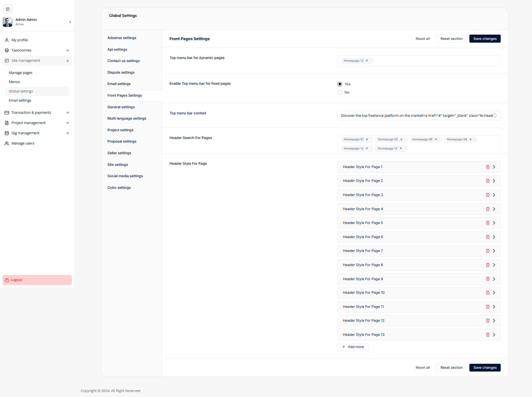Open Multi language settings tab
This screenshot has width=532, height=397.
(127, 118)
